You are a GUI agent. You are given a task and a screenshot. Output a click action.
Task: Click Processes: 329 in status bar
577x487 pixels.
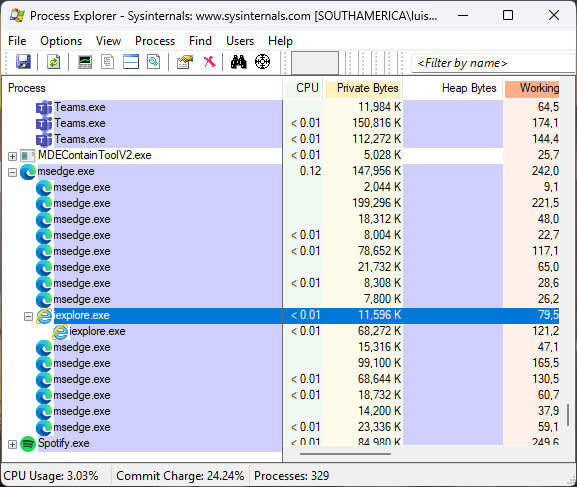point(291,476)
